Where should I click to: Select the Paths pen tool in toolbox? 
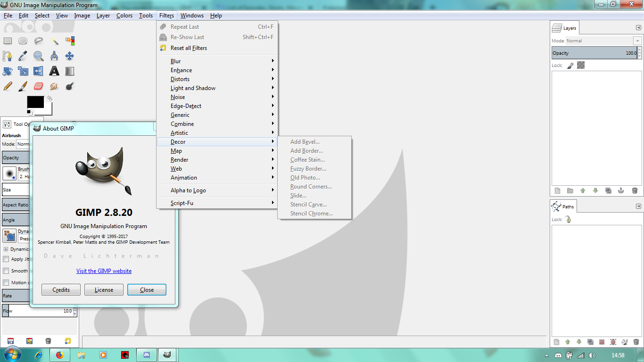click(x=8, y=56)
